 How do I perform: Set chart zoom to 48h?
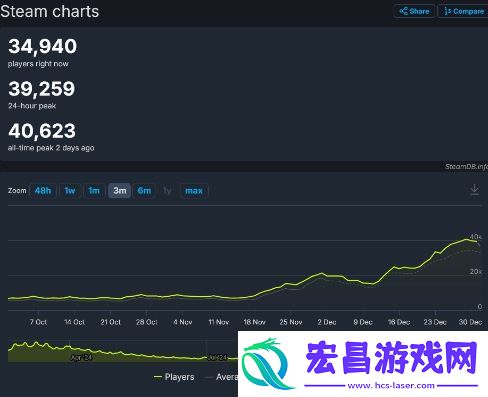43,191
